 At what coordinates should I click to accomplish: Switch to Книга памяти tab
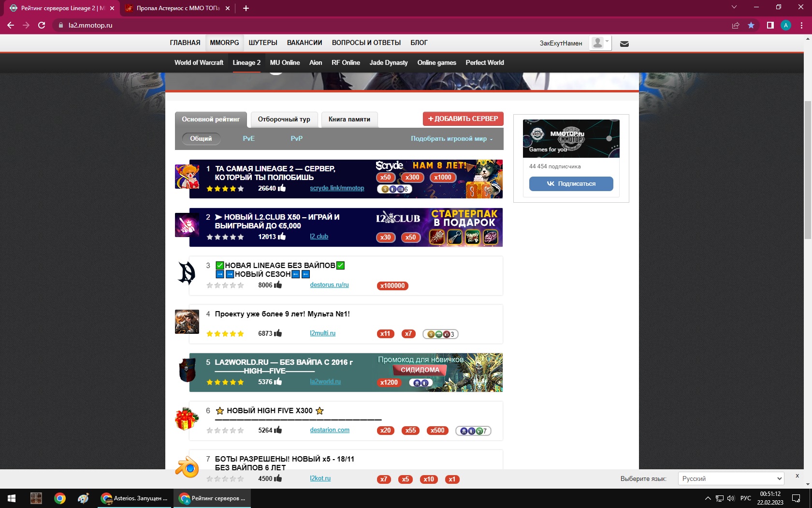tap(349, 120)
